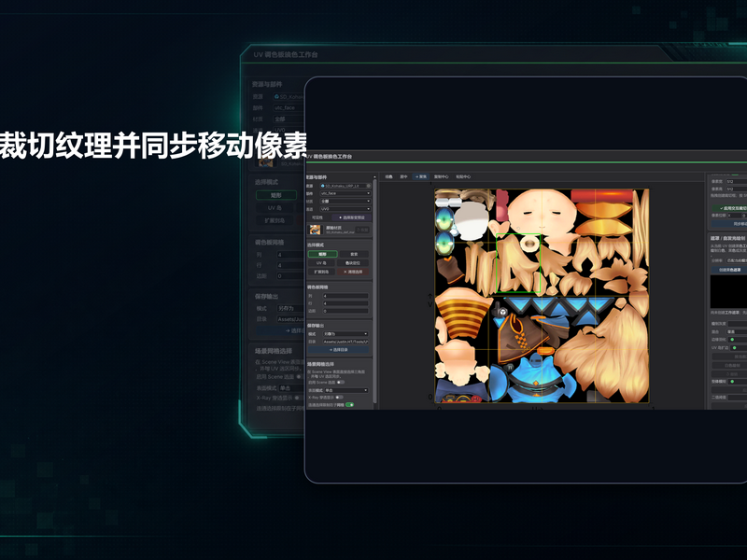The height and width of the screenshot is (560, 747).
Task: Click the select gradient preset button
Action: [x=352, y=217]
